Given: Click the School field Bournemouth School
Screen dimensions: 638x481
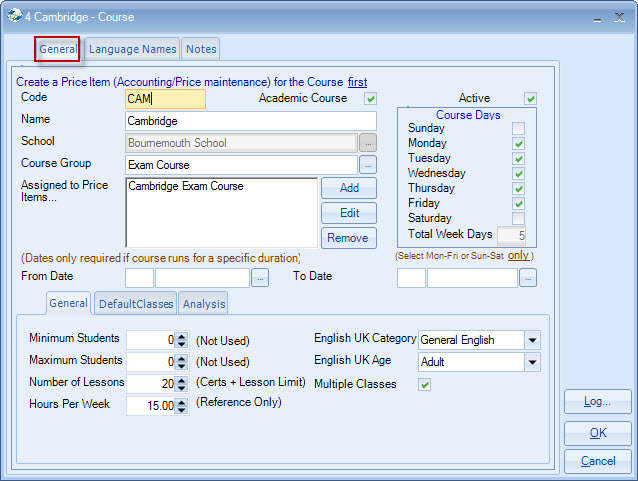Looking at the screenshot, I should tap(241, 143).
